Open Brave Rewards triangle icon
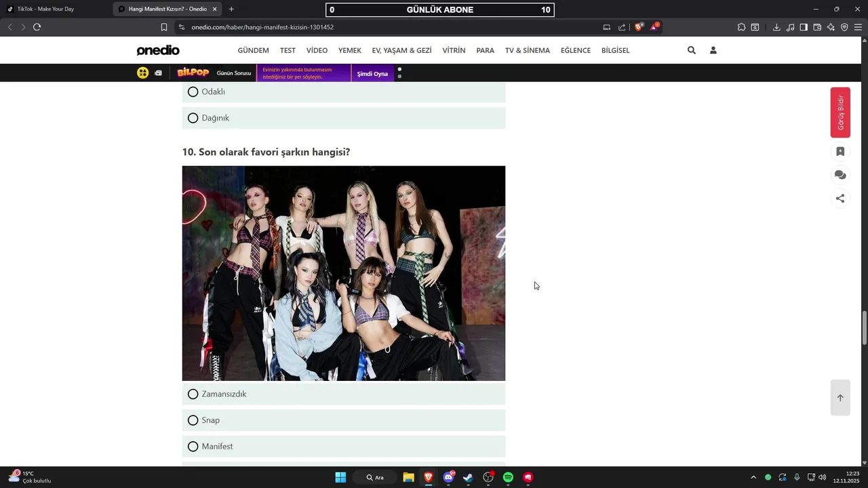 (654, 27)
